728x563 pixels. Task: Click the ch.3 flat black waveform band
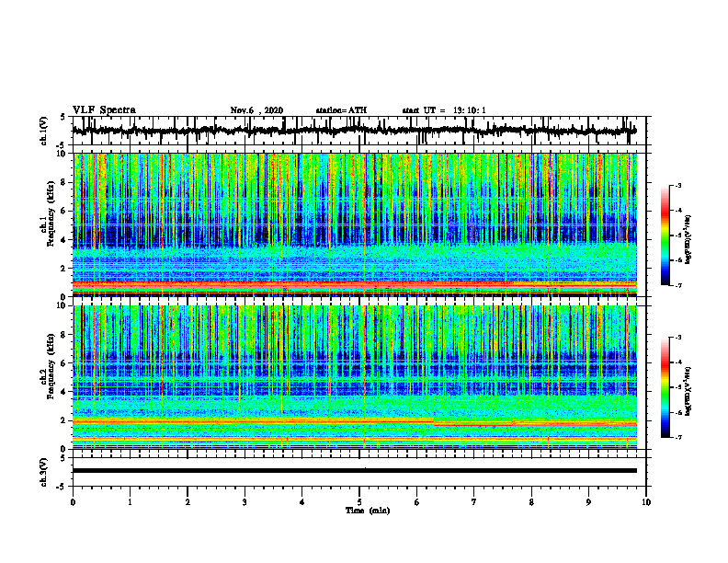[x=355, y=471]
